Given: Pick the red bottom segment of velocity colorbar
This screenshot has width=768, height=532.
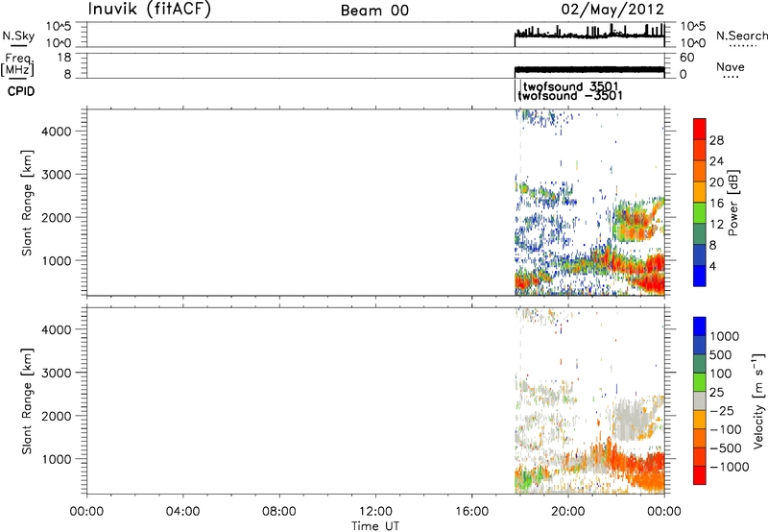Looking at the screenshot, I should point(700,475).
